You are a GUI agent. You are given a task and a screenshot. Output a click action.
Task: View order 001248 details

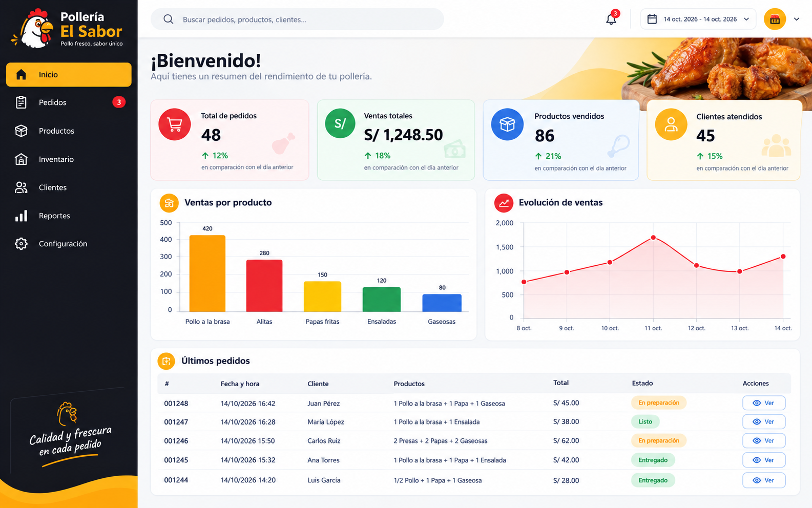[x=764, y=403]
